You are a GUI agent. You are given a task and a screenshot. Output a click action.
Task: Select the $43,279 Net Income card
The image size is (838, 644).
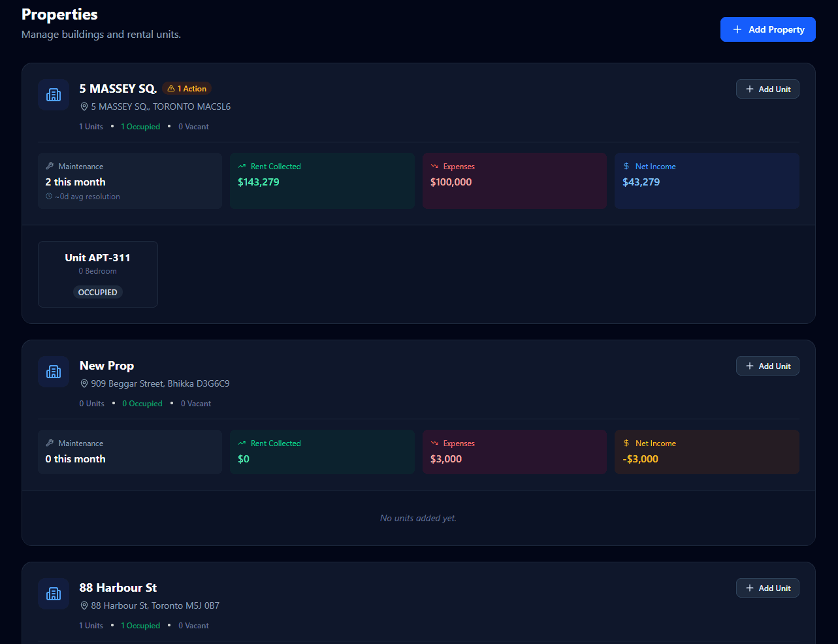707,181
